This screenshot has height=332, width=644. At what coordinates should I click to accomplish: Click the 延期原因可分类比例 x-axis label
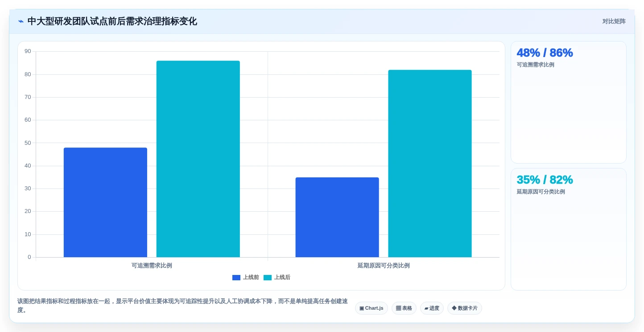pos(384,266)
